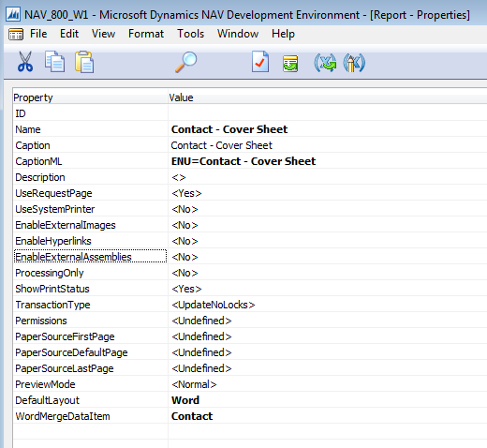Select the EnableExternalAssemblies property label
Image resolution: width=487 pixels, height=448 pixels.
click(73, 257)
